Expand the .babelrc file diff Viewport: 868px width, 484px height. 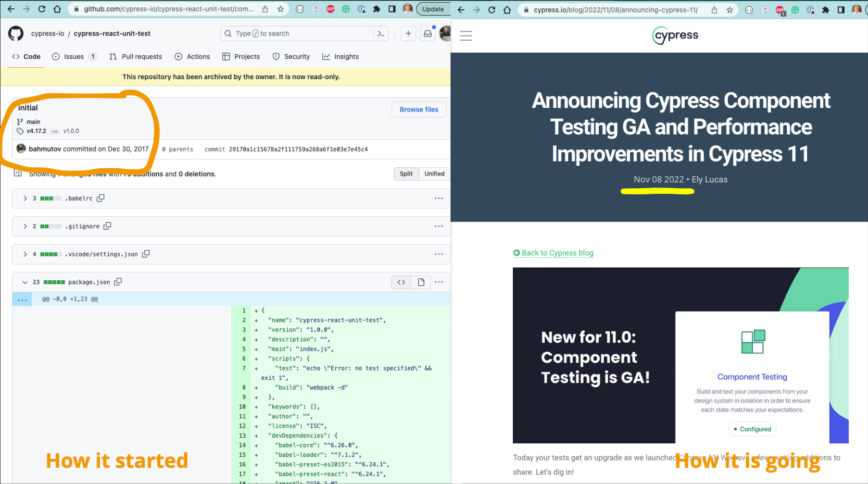coord(25,198)
